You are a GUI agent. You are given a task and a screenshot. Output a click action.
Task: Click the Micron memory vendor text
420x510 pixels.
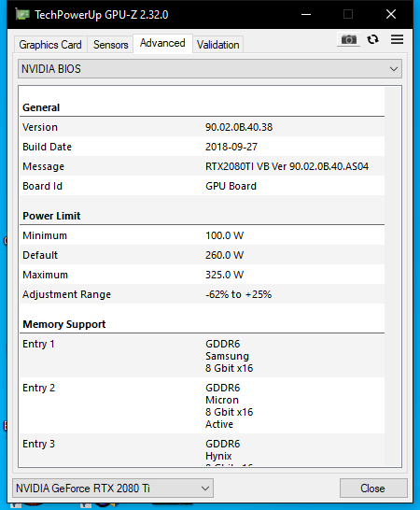tap(222, 400)
